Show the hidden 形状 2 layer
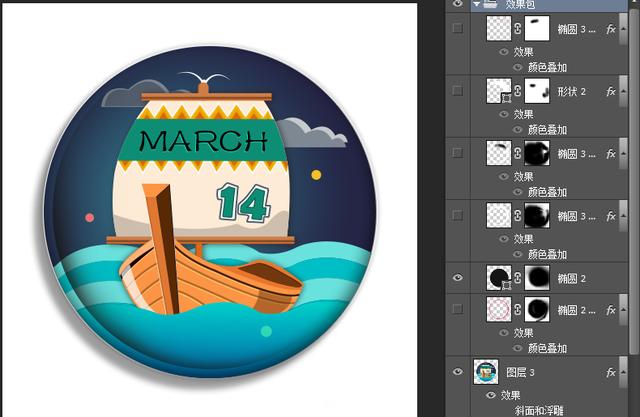 [458, 91]
